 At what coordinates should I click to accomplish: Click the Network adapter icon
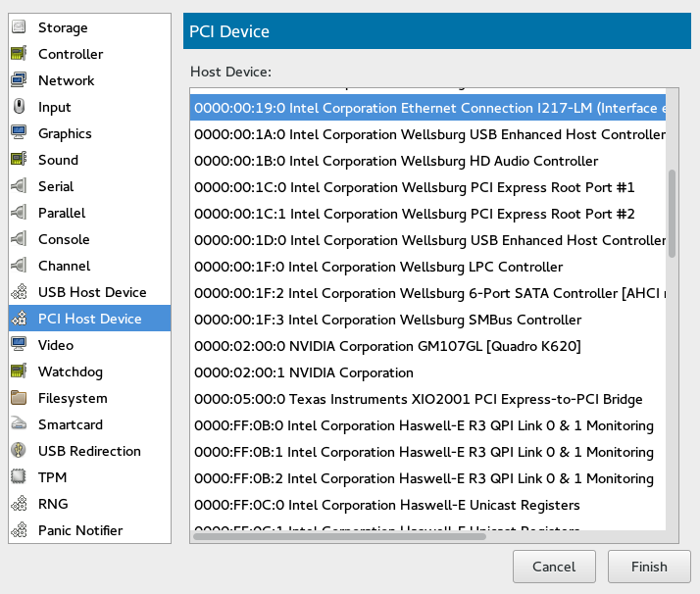coord(19,80)
